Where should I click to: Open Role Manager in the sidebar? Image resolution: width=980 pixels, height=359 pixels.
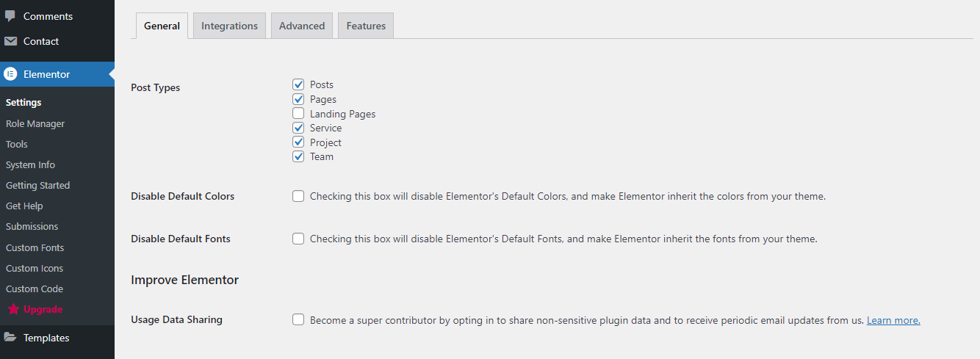coord(35,123)
